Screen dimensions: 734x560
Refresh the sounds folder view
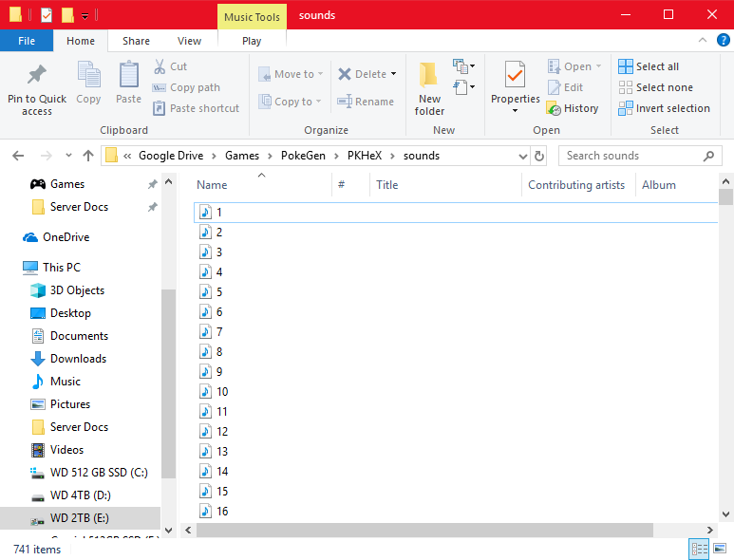[539, 156]
